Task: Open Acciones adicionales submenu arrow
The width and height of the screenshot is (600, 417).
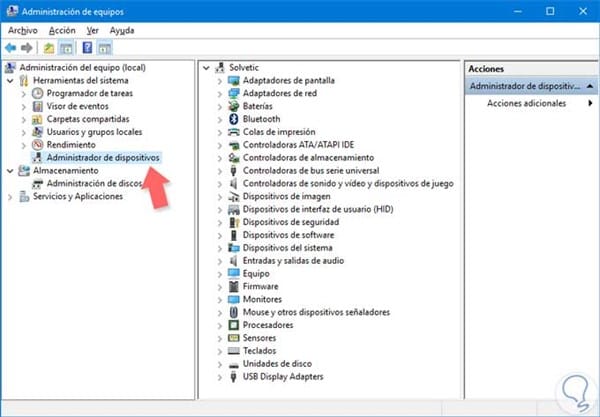Action: [x=590, y=103]
